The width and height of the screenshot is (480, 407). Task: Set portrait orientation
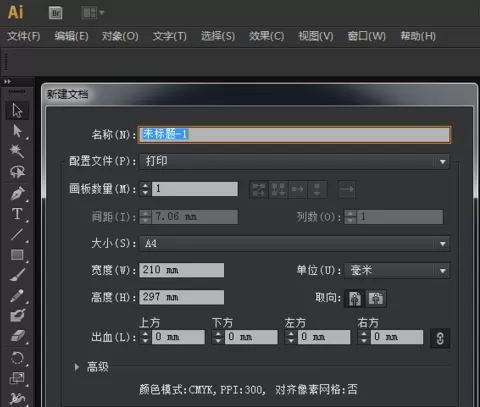click(355, 298)
